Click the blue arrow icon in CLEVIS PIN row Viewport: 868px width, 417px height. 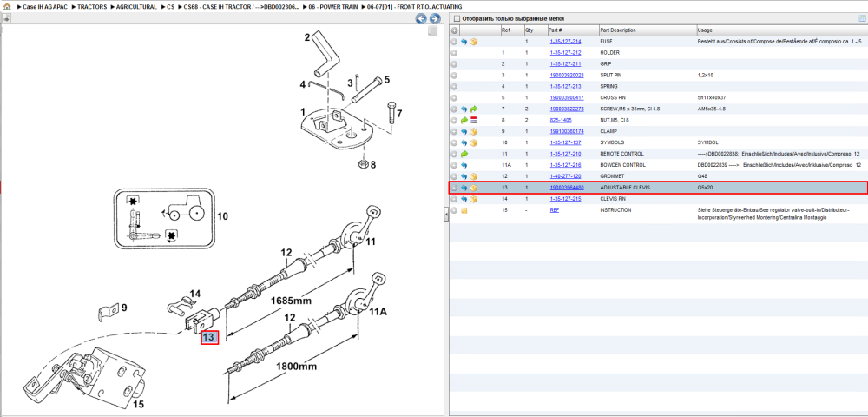(x=464, y=199)
